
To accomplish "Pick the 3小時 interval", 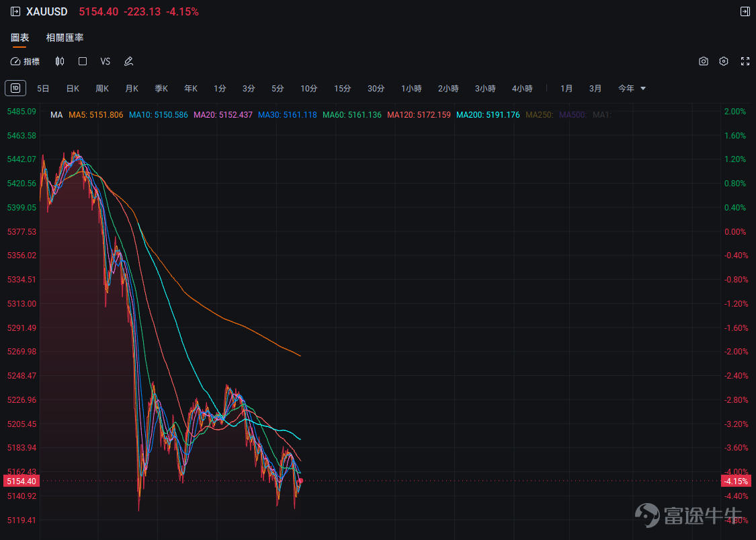I will click(x=485, y=88).
